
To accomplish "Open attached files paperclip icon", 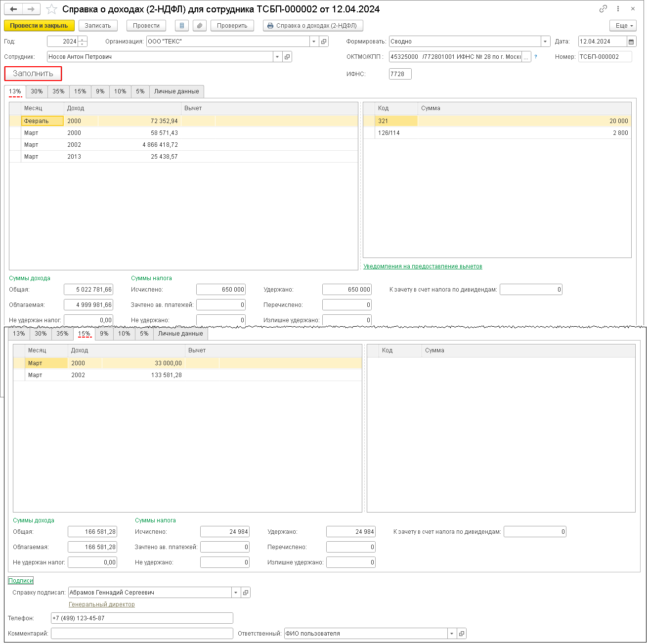I will 200,26.
